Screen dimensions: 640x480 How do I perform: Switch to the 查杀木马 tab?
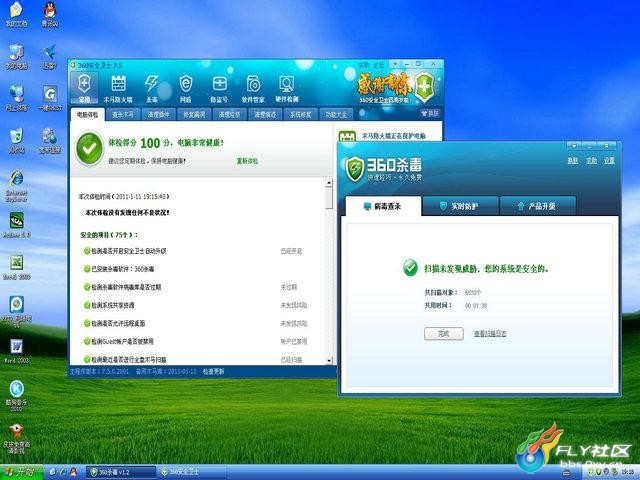click(123, 115)
